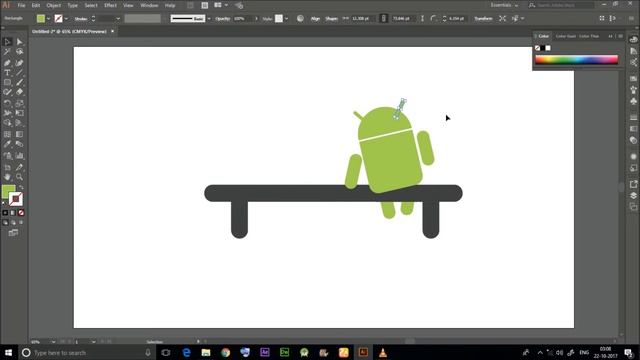Select the Symbol Sprayer tool
640x360 pixels.
(x=7, y=156)
